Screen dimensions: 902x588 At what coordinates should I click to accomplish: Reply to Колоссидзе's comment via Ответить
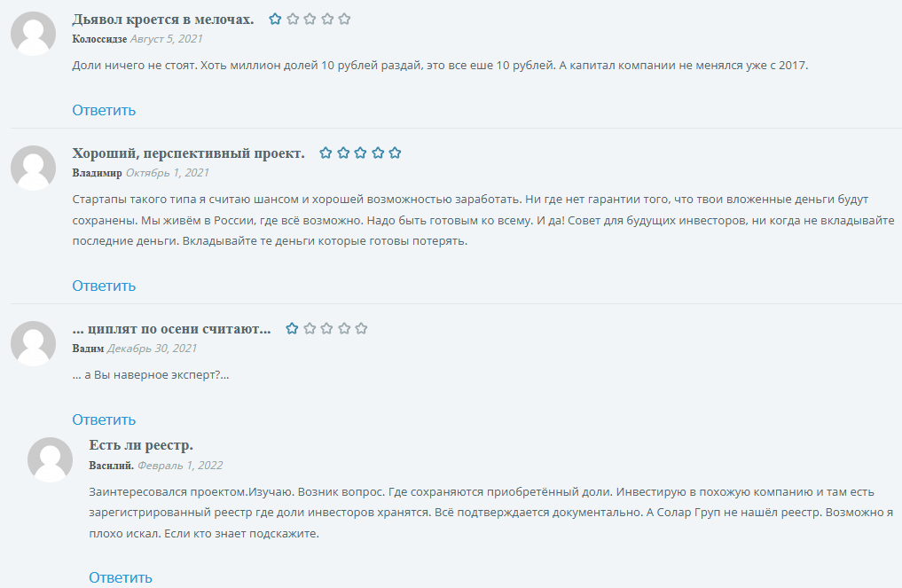coord(104,110)
